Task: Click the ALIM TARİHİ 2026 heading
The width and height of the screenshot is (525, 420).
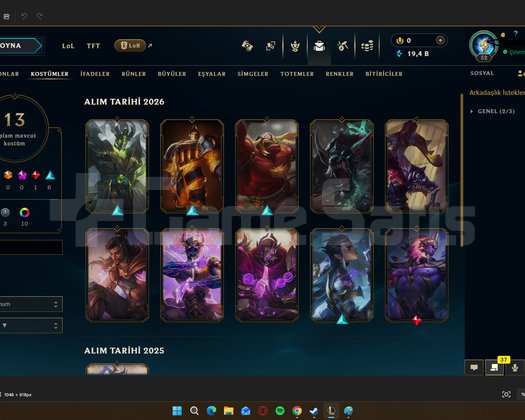Action: coord(124,101)
